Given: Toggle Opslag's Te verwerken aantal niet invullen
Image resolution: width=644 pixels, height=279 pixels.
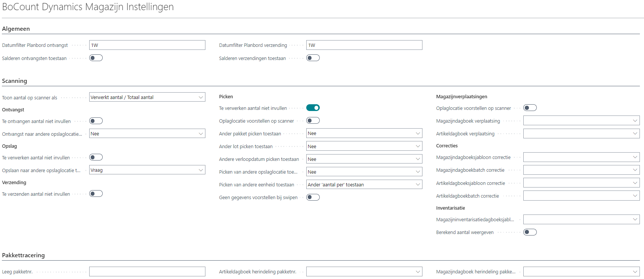Looking at the screenshot, I should tap(96, 157).
